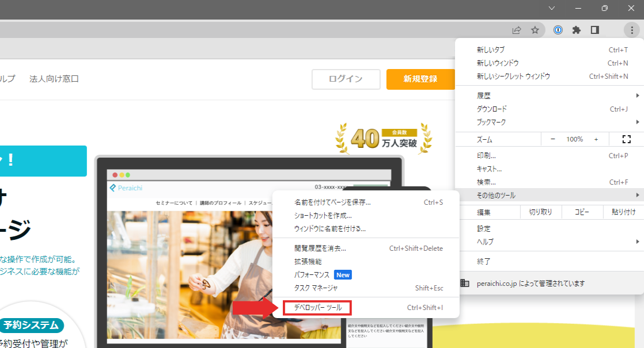This screenshot has width=644, height=348.
Task: Choose 印刷... from the menu
Action: click(x=550, y=156)
